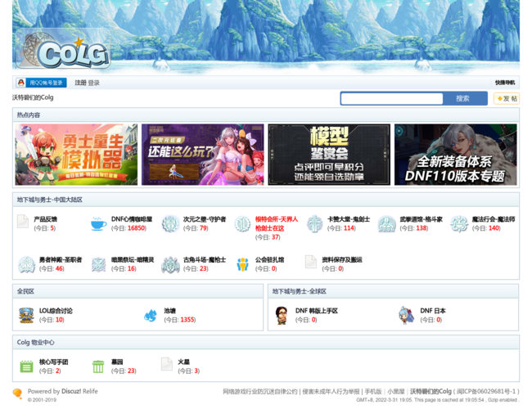Click the 根特会所-天界人 emblem icon

[242, 224]
